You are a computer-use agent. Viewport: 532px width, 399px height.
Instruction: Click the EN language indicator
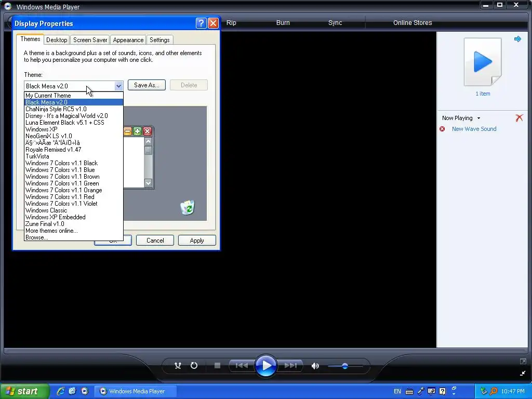point(397,391)
